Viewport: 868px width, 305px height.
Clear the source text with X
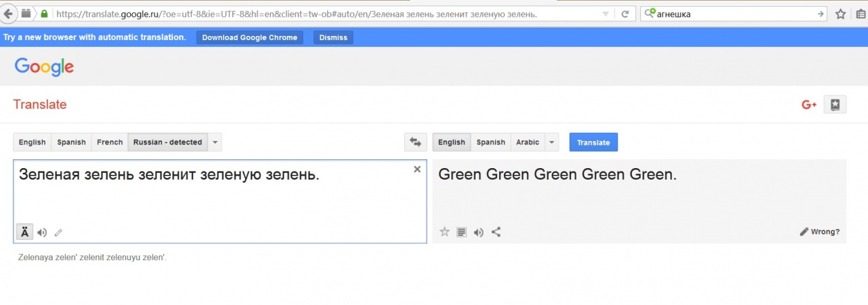pos(417,169)
